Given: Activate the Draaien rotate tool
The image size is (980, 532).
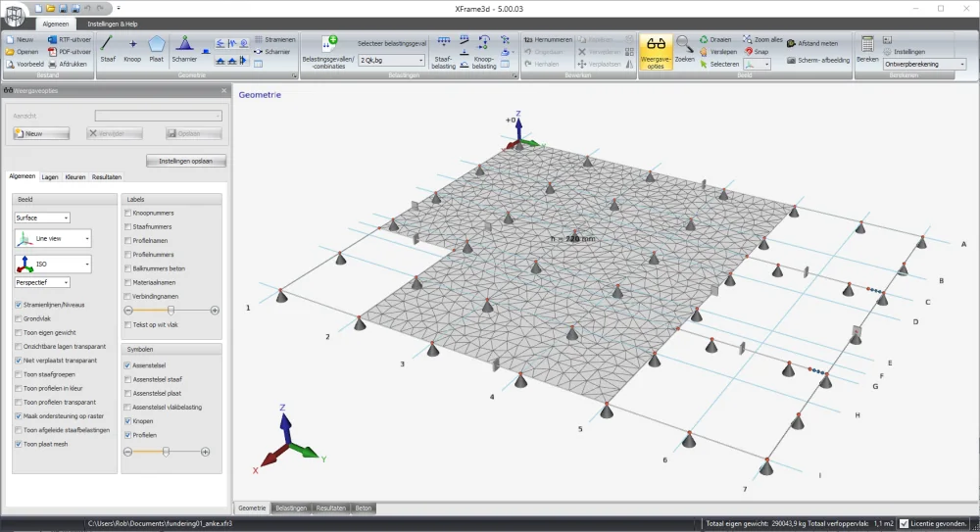Looking at the screenshot, I should click(715, 39).
